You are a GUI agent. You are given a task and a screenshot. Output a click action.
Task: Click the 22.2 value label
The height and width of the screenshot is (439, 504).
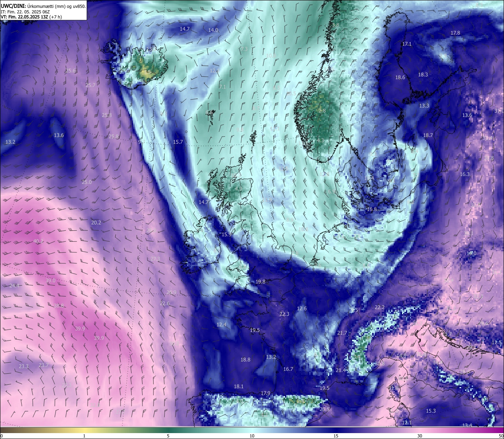[380, 307]
